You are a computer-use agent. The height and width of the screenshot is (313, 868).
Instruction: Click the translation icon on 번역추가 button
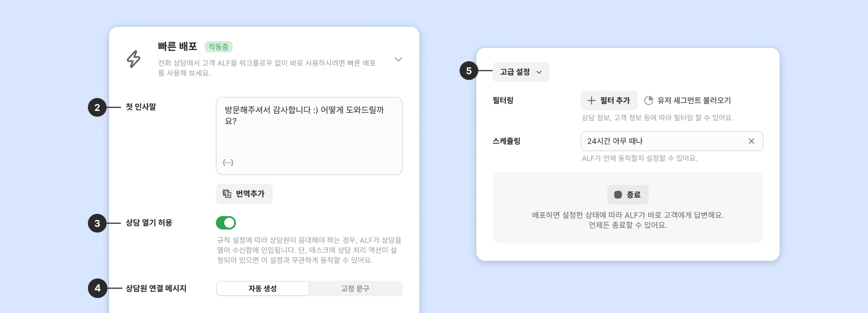pos(227,194)
